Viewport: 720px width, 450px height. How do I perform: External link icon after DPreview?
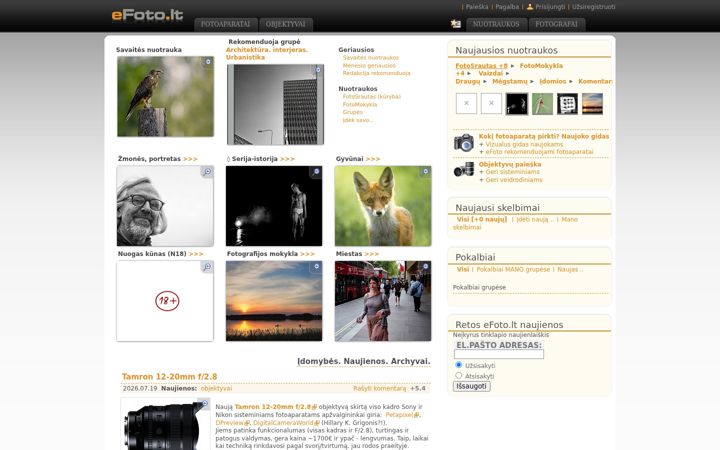pos(247,423)
